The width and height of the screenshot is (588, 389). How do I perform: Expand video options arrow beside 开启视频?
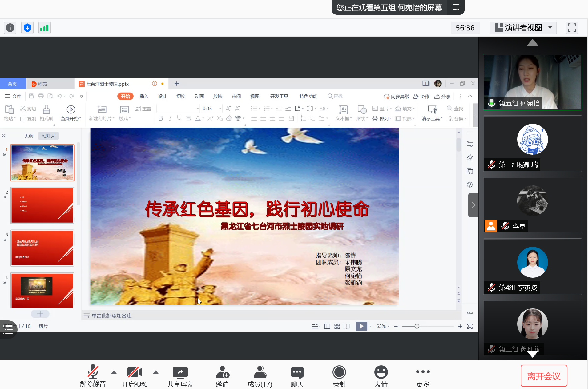(156, 372)
